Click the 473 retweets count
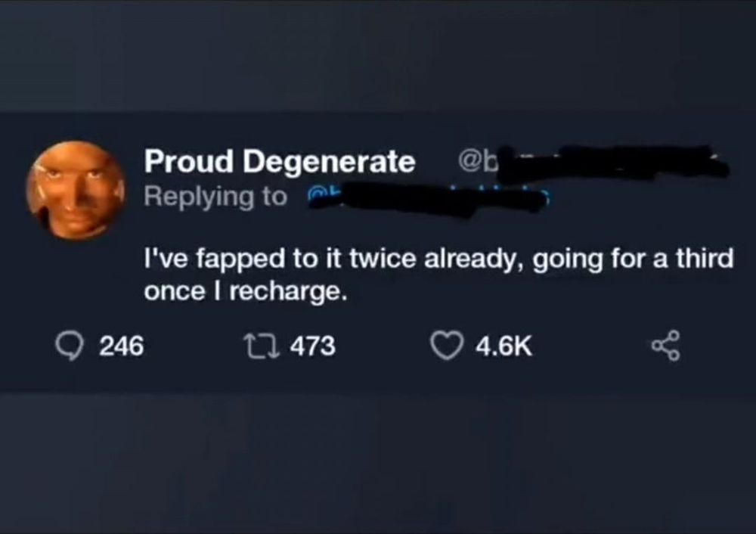 [312, 346]
